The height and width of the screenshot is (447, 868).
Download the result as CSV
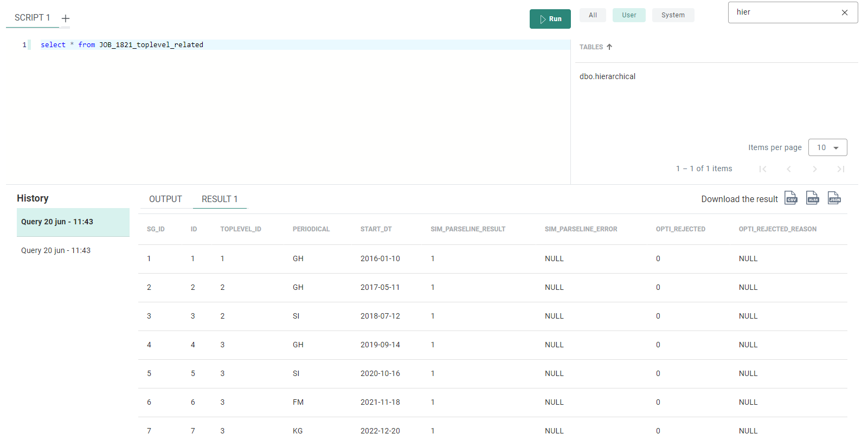pyautogui.click(x=791, y=198)
